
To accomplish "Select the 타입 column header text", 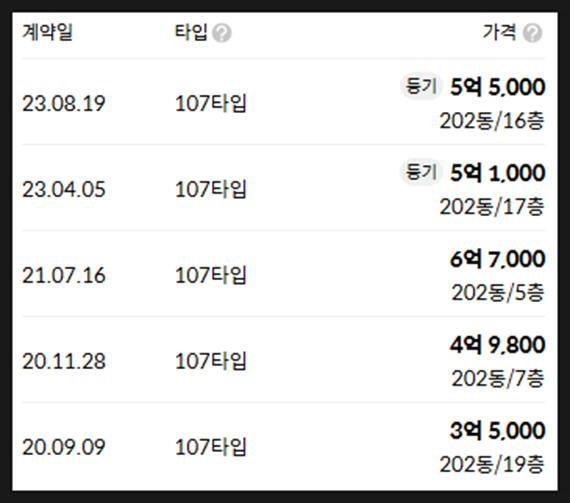I will (x=191, y=32).
